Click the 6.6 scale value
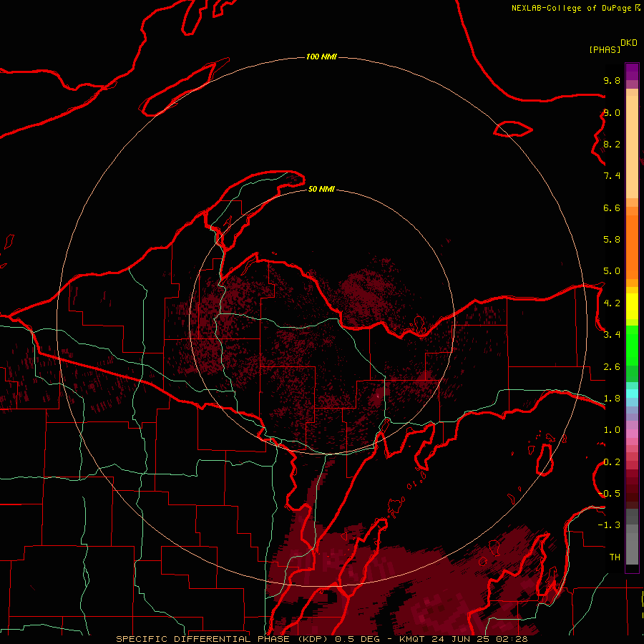 [x=612, y=208]
